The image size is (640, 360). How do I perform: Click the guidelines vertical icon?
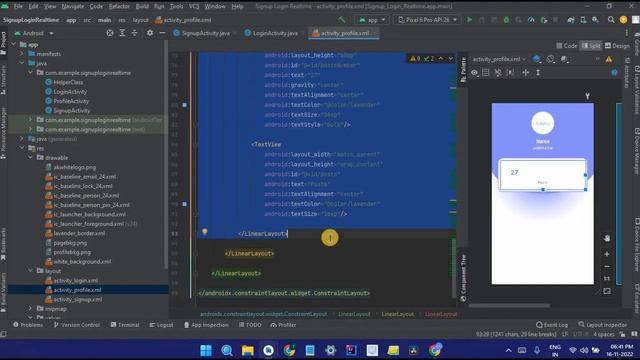pyautogui.click(x=538, y=73)
